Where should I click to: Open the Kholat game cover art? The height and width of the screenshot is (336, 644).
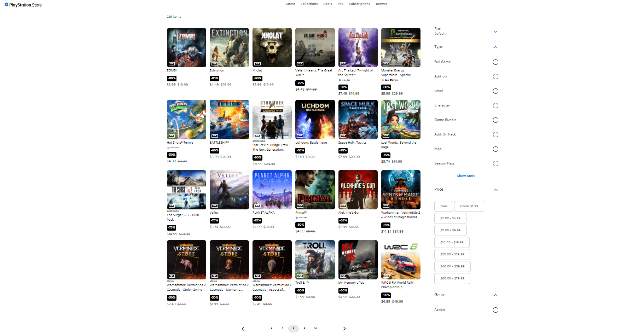point(272,47)
